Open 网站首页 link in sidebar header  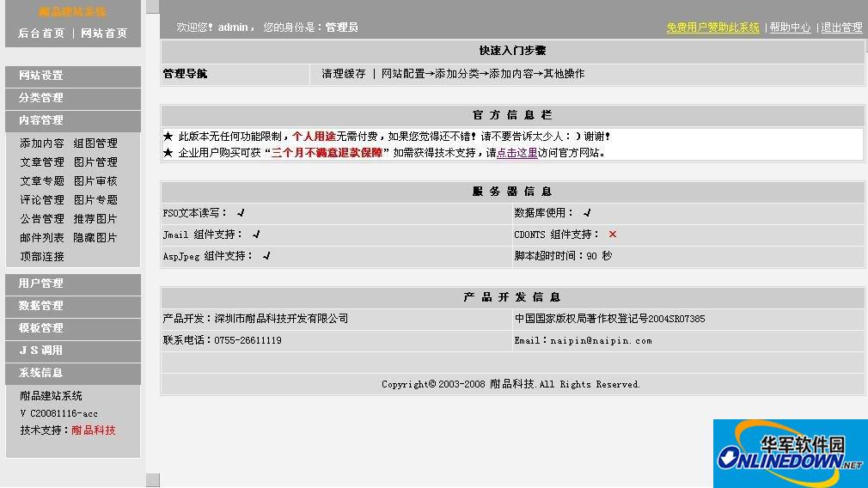(104, 34)
